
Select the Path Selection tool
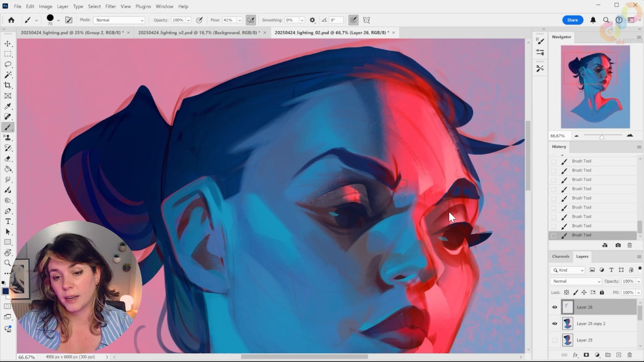click(8, 232)
